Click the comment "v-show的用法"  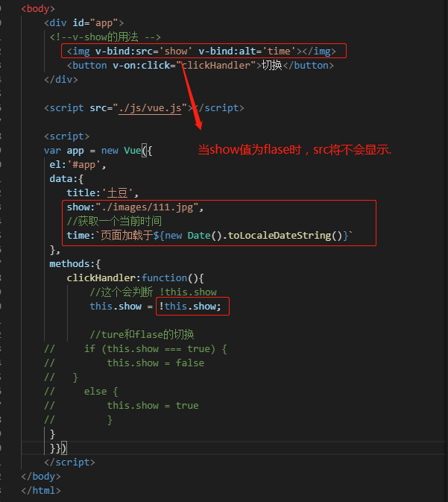point(105,37)
